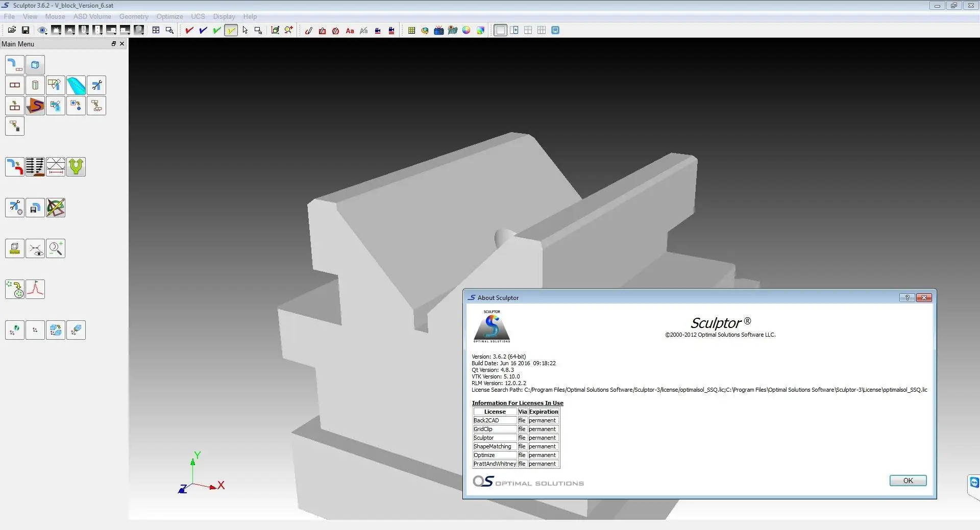Switch to single viewport layout
This screenshot has height=530, width=980.
(501, 30)
